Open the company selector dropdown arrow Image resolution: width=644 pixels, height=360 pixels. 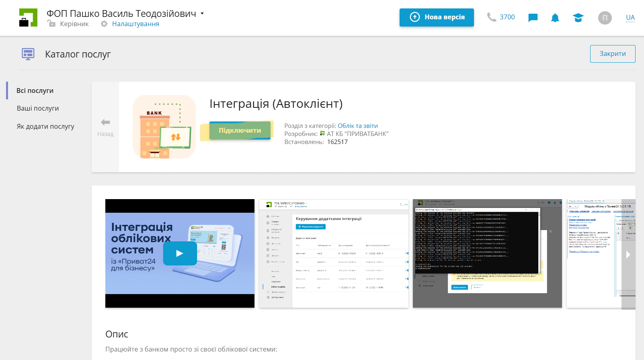tap(202, 13)
